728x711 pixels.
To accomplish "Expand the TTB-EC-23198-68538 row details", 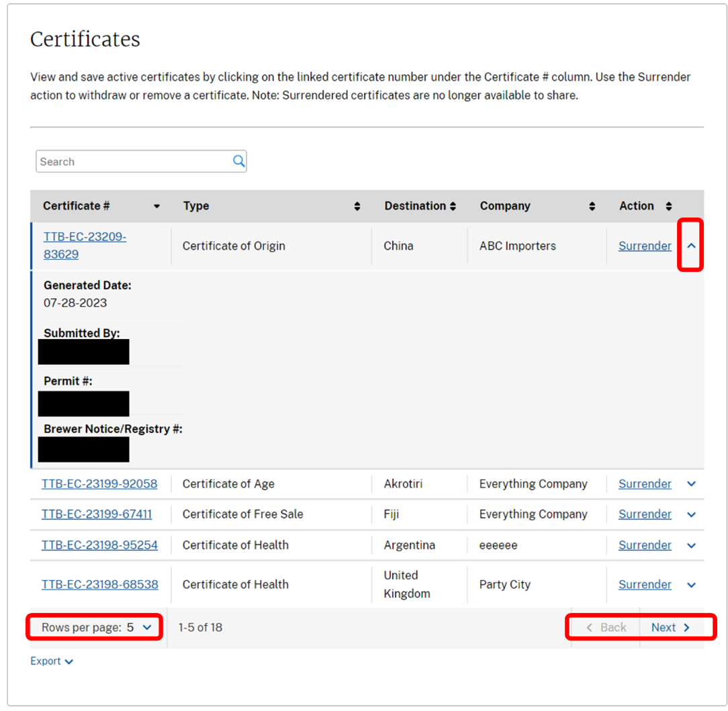I will 691,585.
